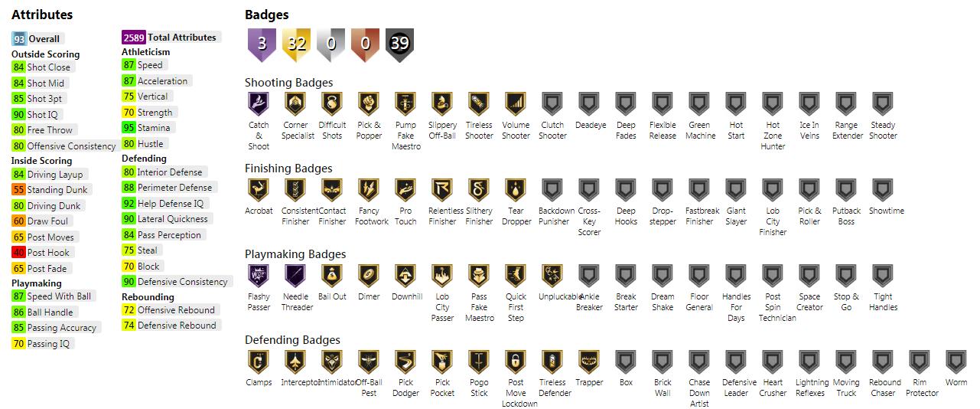
Task: Click the black badge count showing 39
Action: 399,44
